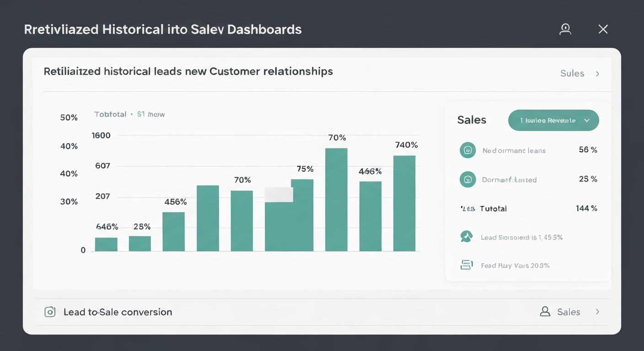Select the Ned ormanc leans icon
The height and width of the screenshot is (351, 644).
coord(467,150)
